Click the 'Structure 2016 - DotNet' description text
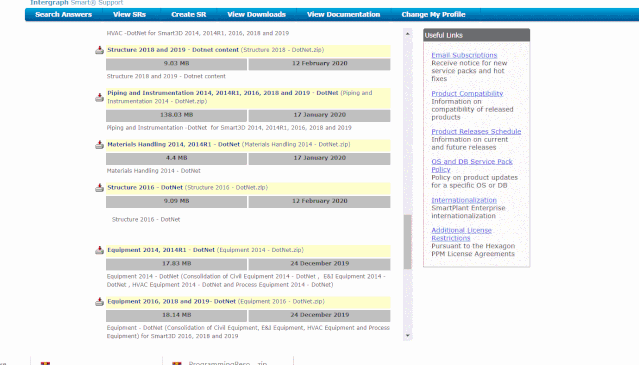This screenshot has height=365, width=639. click(x=146, y=220)
